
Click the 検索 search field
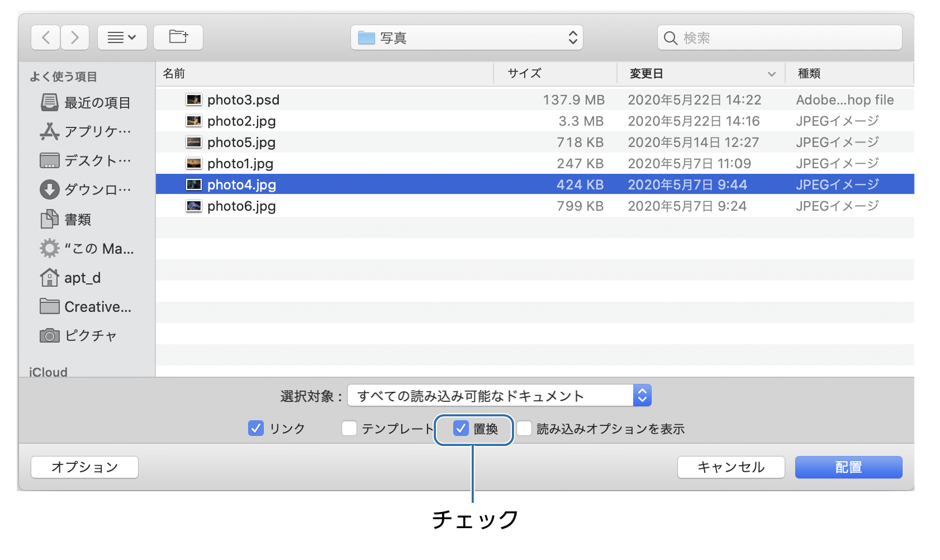(x=780, y=37)
